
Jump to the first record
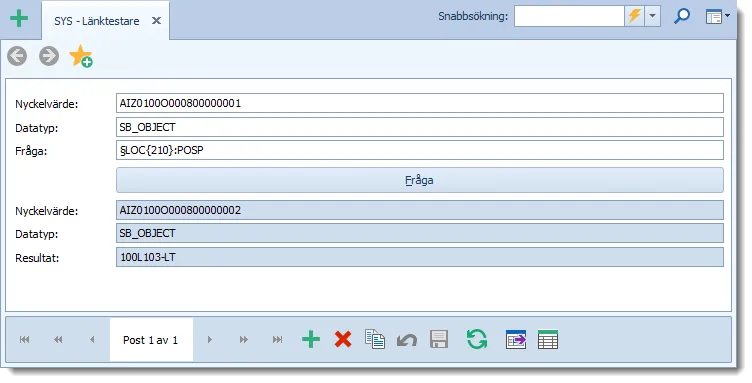[24, 340]
